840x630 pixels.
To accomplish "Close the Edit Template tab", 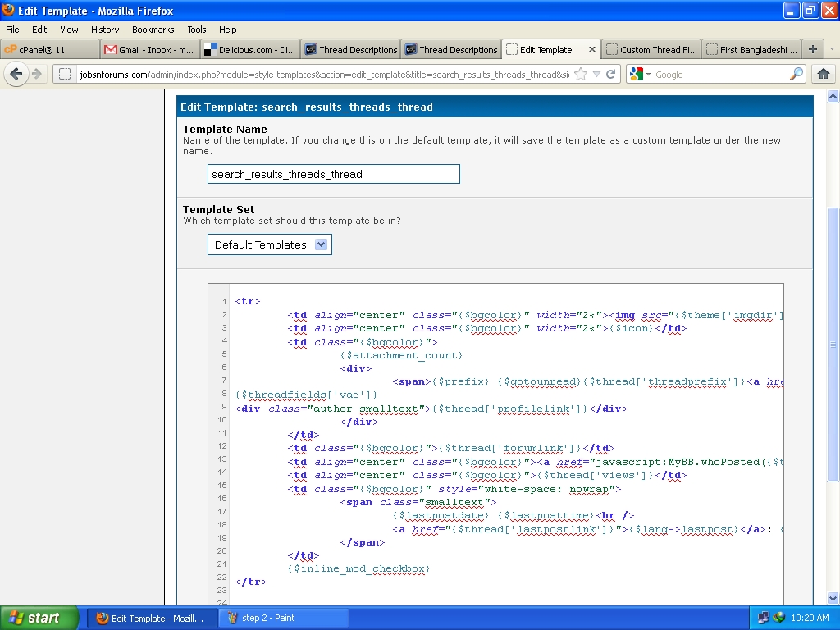I will coord(591,49).
